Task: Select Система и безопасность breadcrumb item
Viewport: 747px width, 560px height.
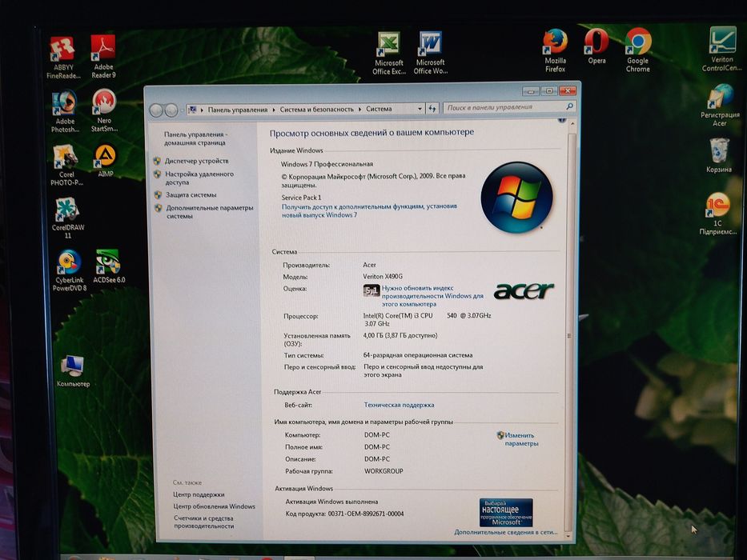Action: pyautogui.click(x=317, y=109)
